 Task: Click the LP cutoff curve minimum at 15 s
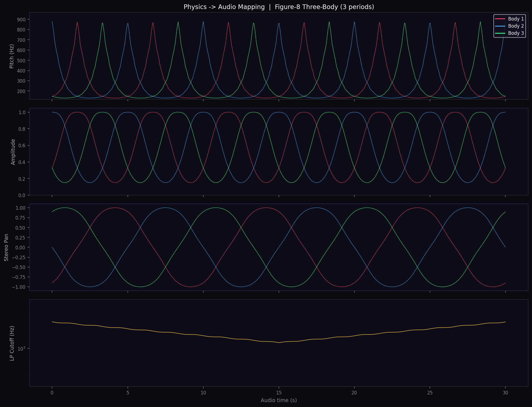279,342
